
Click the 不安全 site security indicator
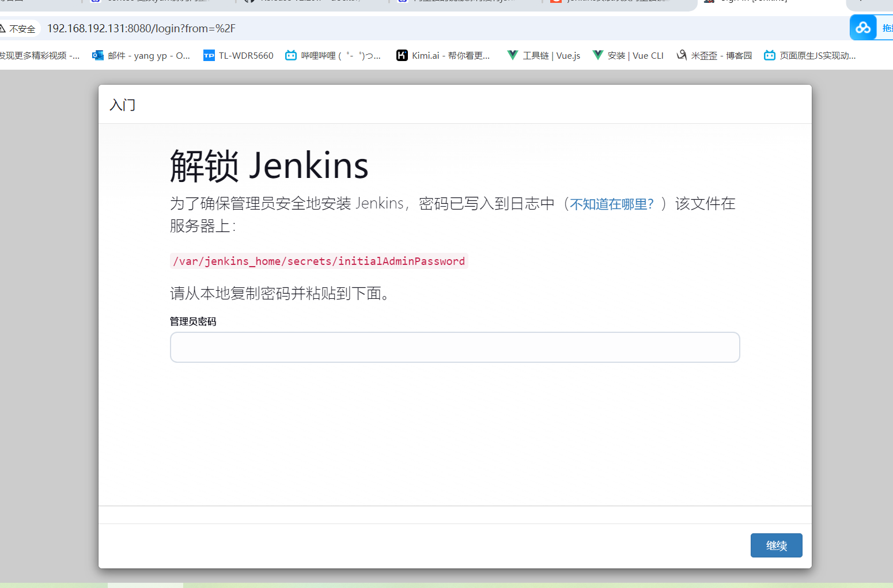(x=19, y=28)
